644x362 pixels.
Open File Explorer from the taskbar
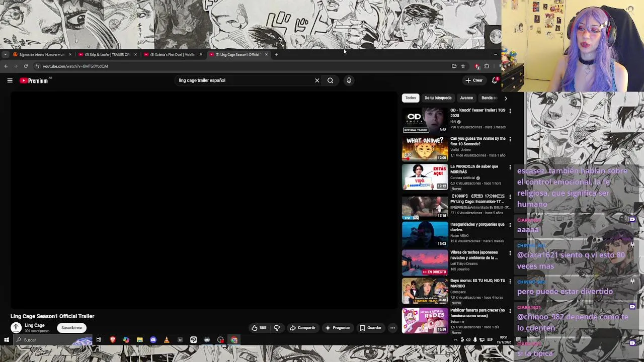point(139,340)
